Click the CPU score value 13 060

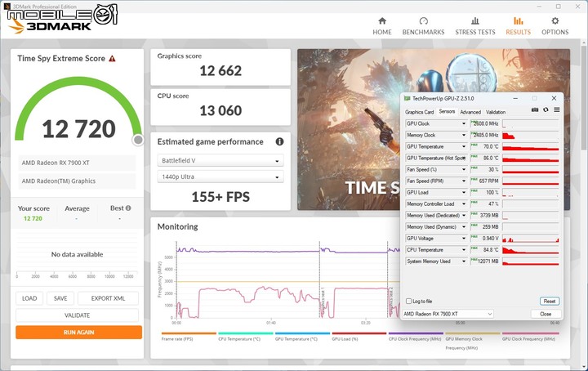220,110
